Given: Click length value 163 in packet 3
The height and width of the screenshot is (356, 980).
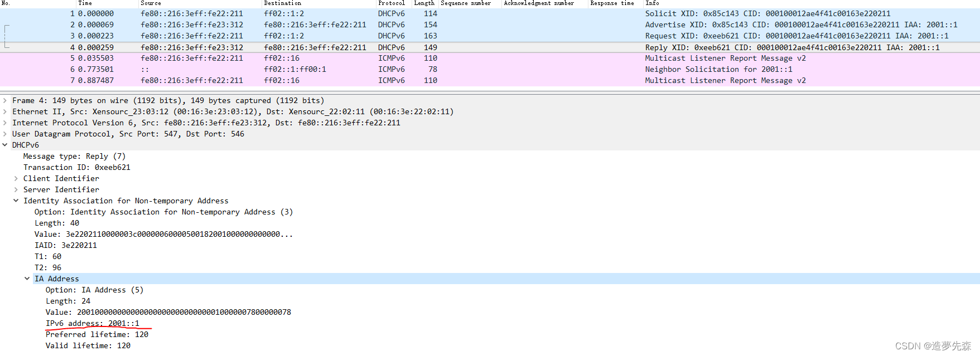Looking at the screenshot, I should [431, 36].
